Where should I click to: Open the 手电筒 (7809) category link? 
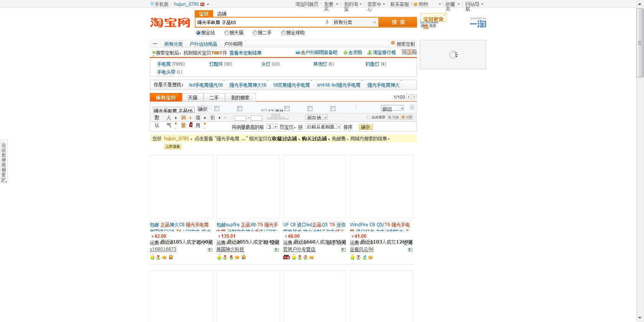click(171, 64)
